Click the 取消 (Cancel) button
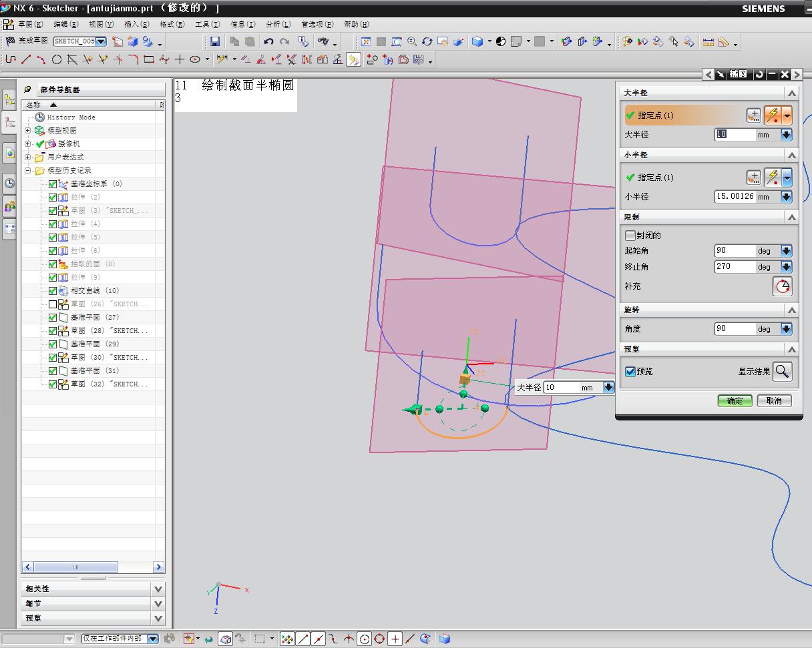This screenshot has width=812, height=648. (774, 401)
